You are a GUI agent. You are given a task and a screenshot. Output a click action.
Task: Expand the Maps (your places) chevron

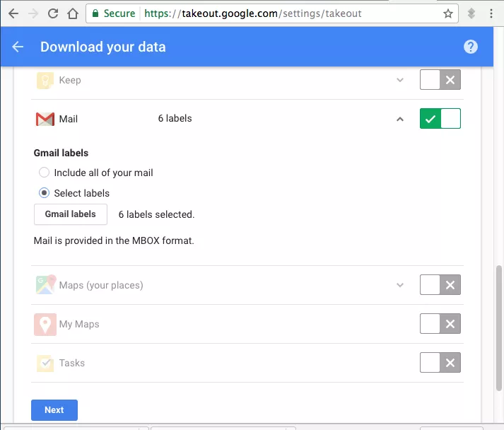(400, 285)
